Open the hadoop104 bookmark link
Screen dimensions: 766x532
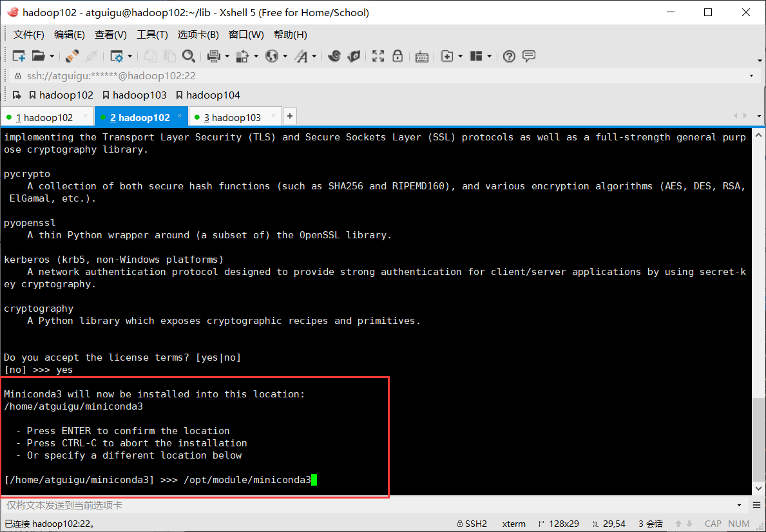coord(208,95)
